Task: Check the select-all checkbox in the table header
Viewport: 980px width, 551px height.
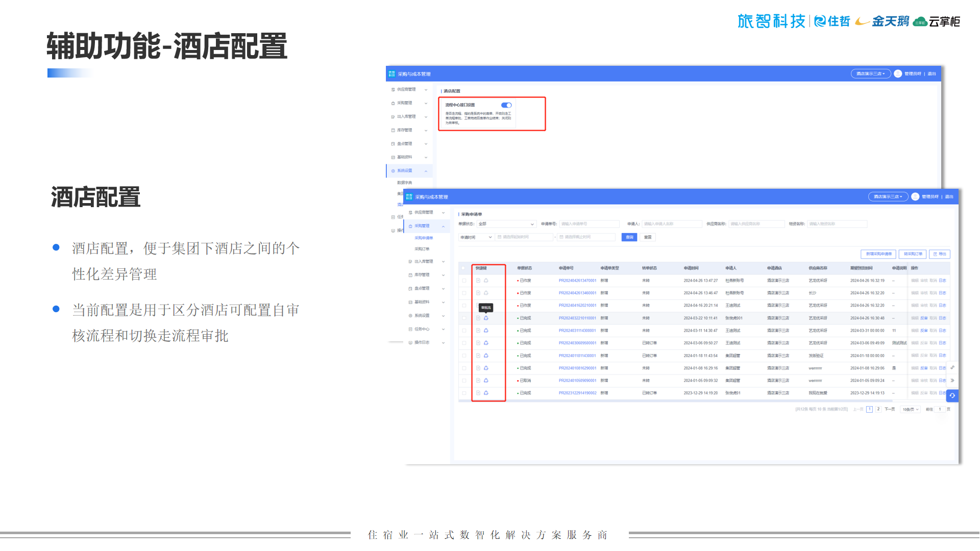Action: click(x=463, y=268)
